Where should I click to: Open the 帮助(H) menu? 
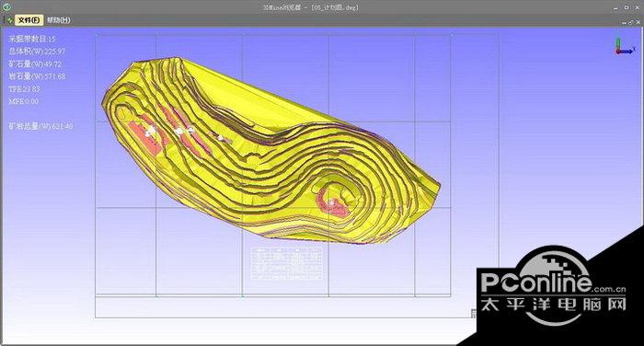coord(58,19)
